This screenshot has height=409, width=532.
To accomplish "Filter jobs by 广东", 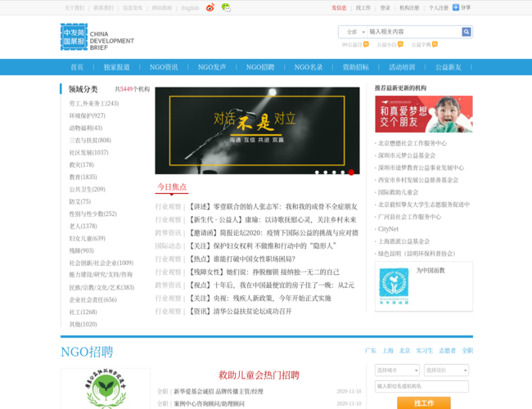I will pyautogui.click(x=371, y=351).
